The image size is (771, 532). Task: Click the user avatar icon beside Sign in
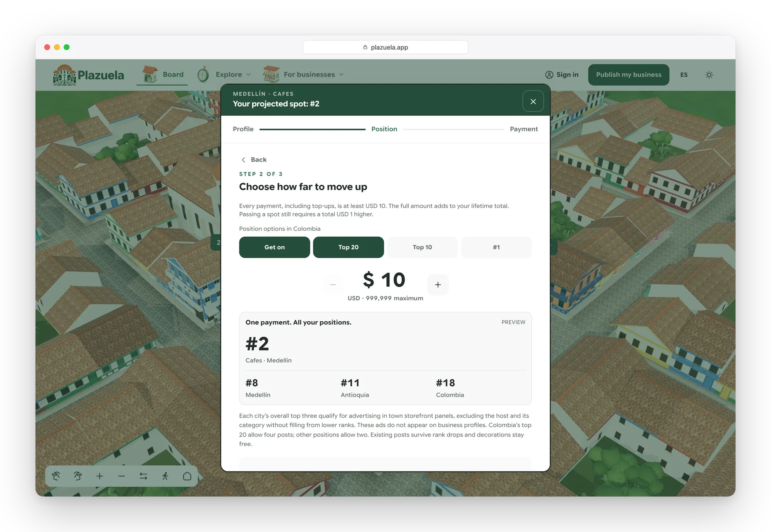[x=549, y=75]
